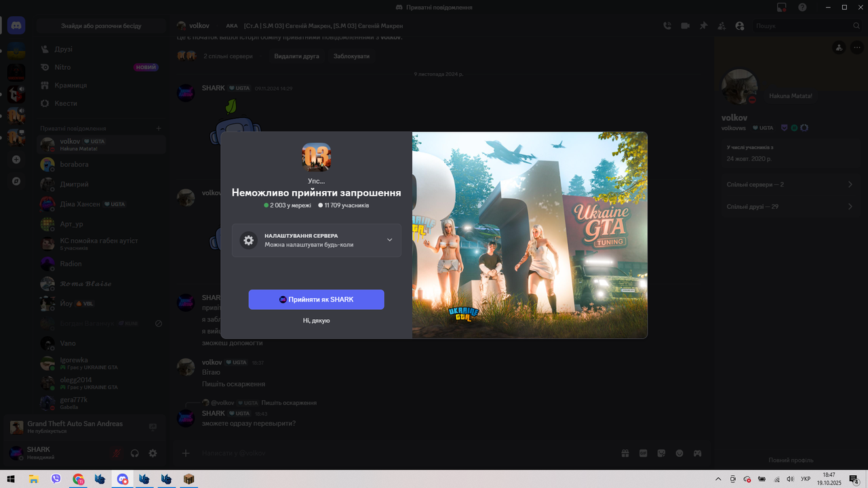Click the friend status icon on volkov's profile
Viewport: 868px width, 488px height.
840,47
